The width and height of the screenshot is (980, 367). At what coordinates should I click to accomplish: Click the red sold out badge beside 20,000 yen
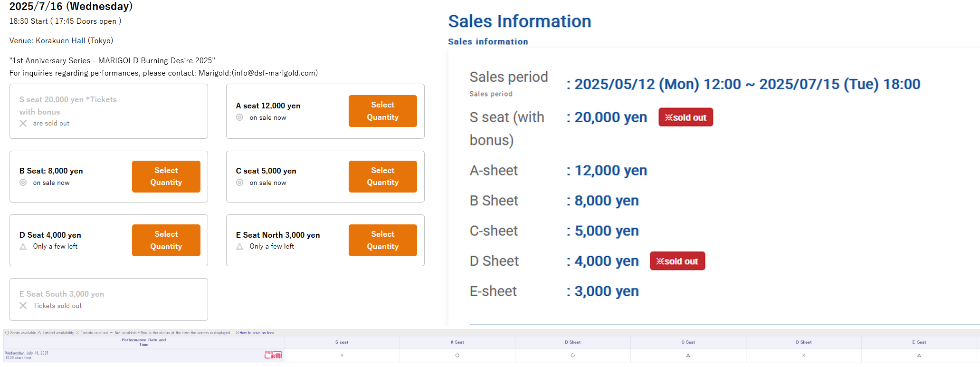pyautogui.click(x=685, y=117)
